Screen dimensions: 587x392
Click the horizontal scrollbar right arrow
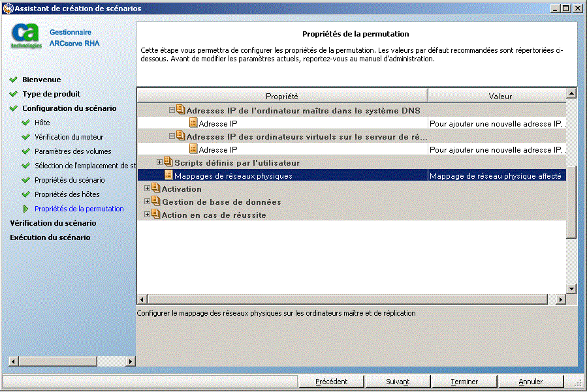(x=560, y=299)
